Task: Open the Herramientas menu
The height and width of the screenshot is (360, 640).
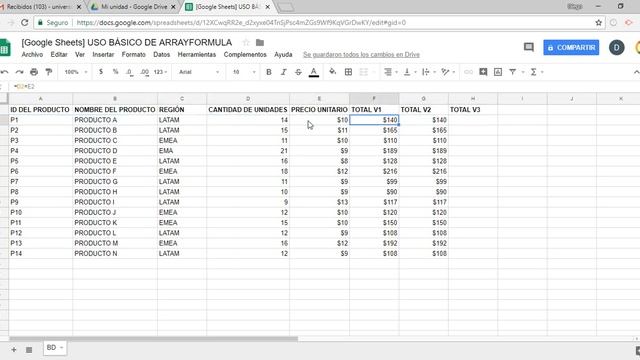Action: tap(197, 54)
